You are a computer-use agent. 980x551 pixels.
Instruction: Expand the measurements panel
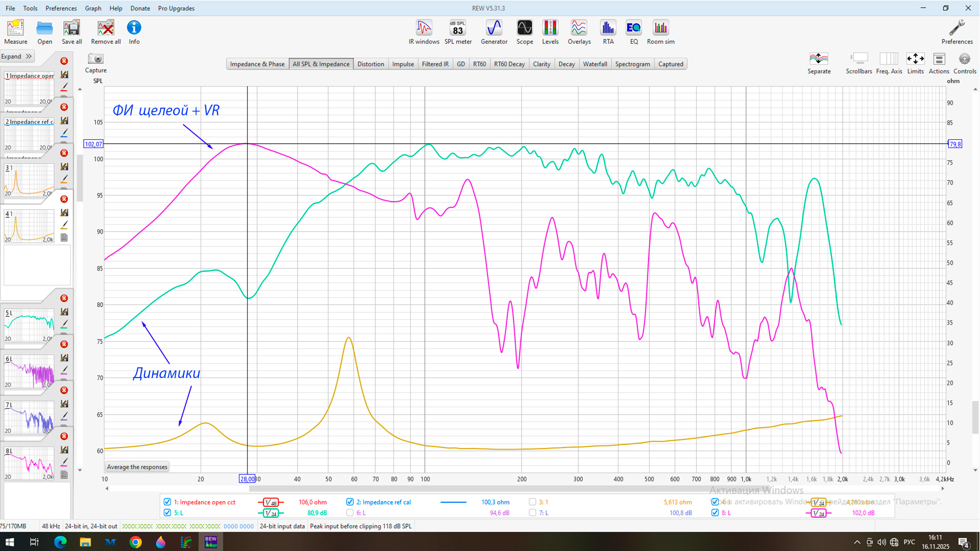tap(17, 57)
